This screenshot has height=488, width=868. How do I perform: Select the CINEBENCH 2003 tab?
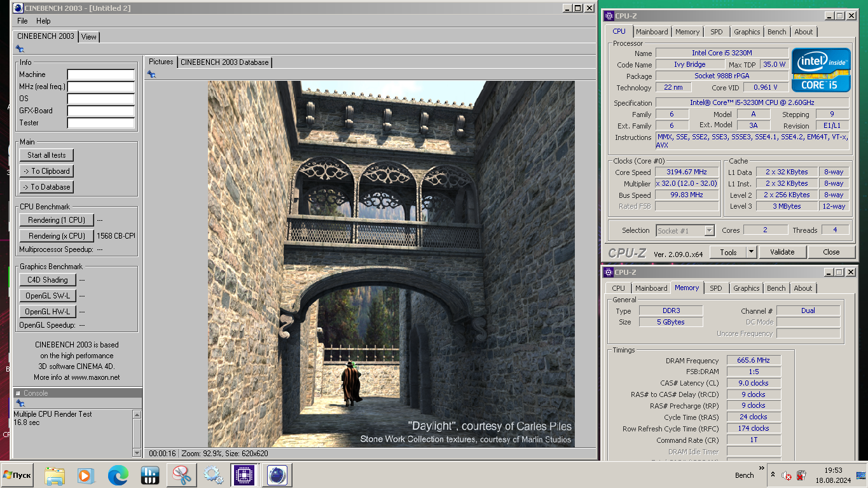pyautogui.click(x=45, y=36)
